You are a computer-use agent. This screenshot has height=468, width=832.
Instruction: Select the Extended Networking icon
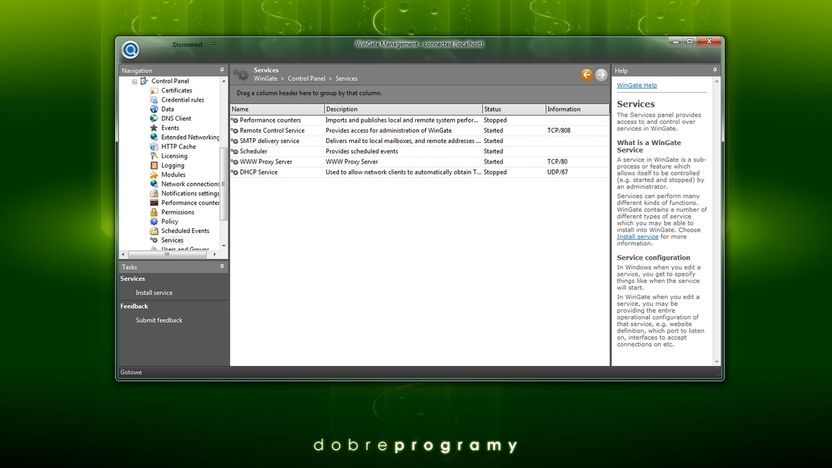point(154,137)
